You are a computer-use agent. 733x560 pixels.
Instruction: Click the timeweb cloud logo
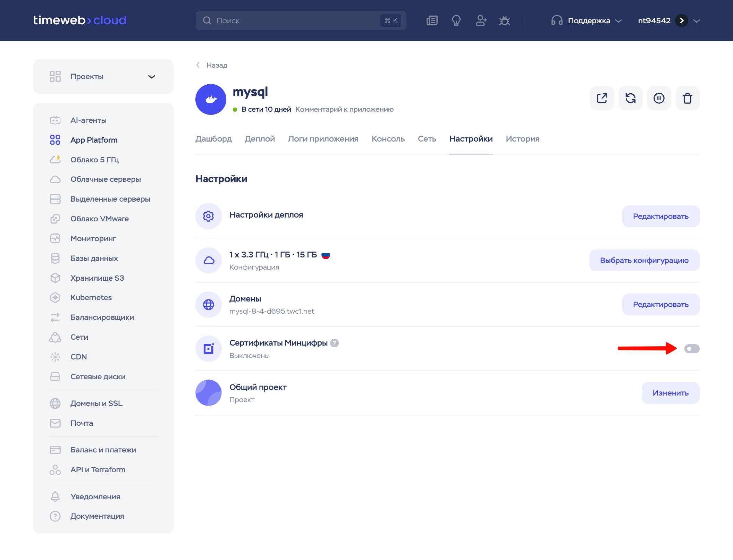point(80,20)
